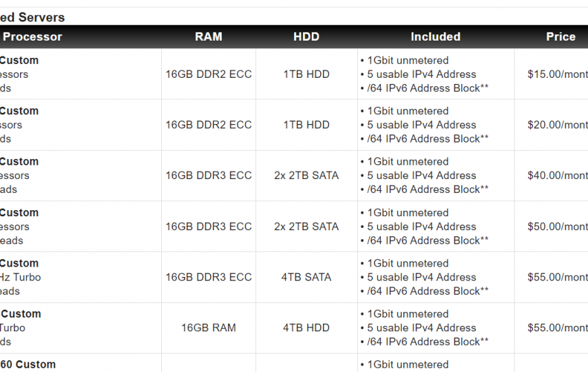Click 16GB DDR2 ECC in $20.00 row
The height and width of the screenshot is (372, 588).
click(x=209, y=125)
